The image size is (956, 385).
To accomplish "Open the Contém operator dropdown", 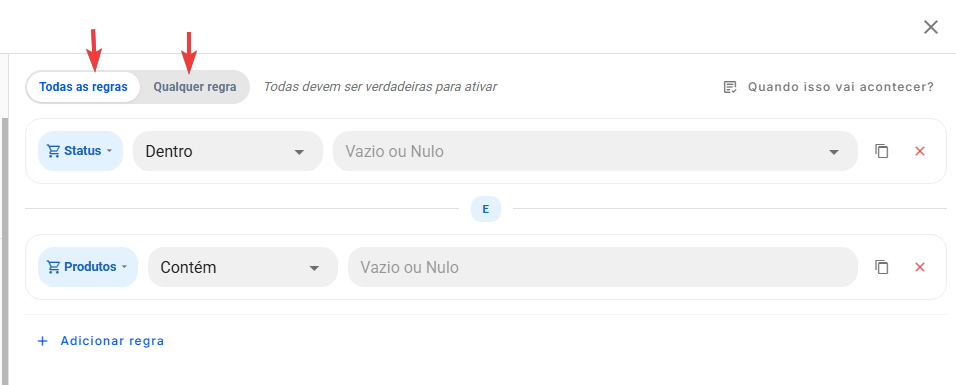I will click(243, 267).
